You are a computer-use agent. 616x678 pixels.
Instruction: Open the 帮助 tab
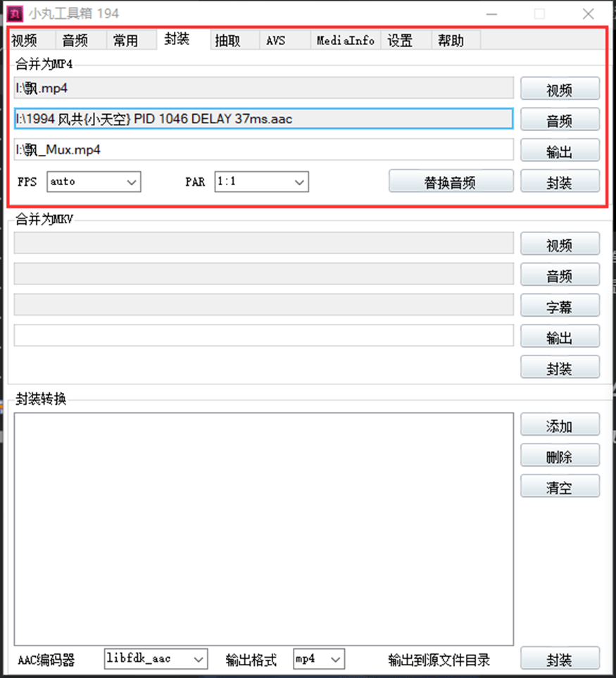[x=451, y=41]
